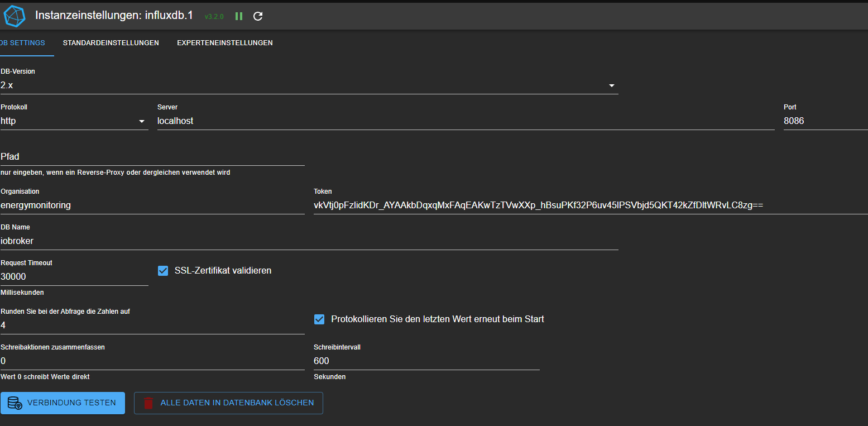Open the DB-Version dropdown
868x426 pixels.
309,85
